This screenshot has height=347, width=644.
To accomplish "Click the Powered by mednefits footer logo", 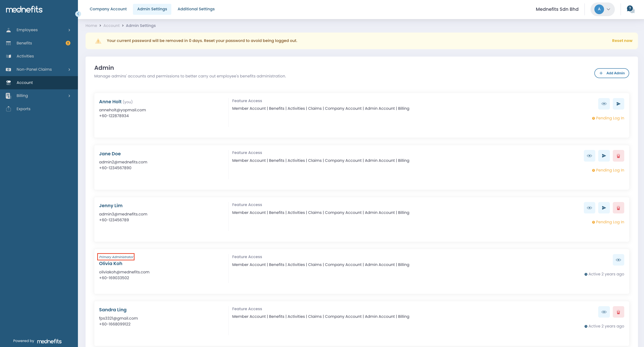I will point(49,341).
